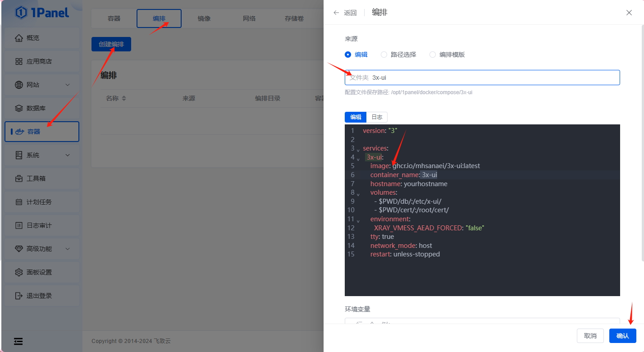Open the 概览 home icon
Screen dimensions: 644x352
[x=18, y=38]
